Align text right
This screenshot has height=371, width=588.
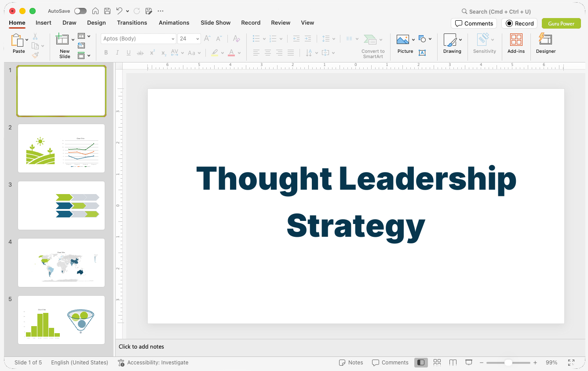pos(279,53)
